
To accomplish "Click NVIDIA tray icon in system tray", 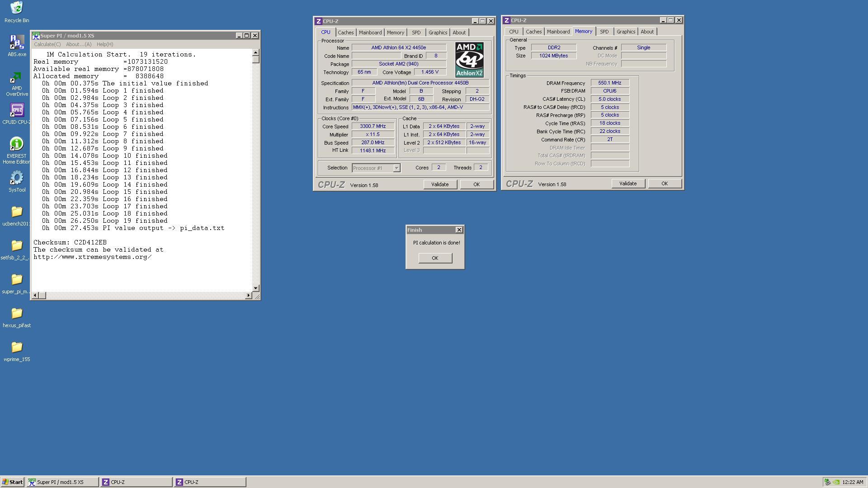I will [x=836, y=482].
